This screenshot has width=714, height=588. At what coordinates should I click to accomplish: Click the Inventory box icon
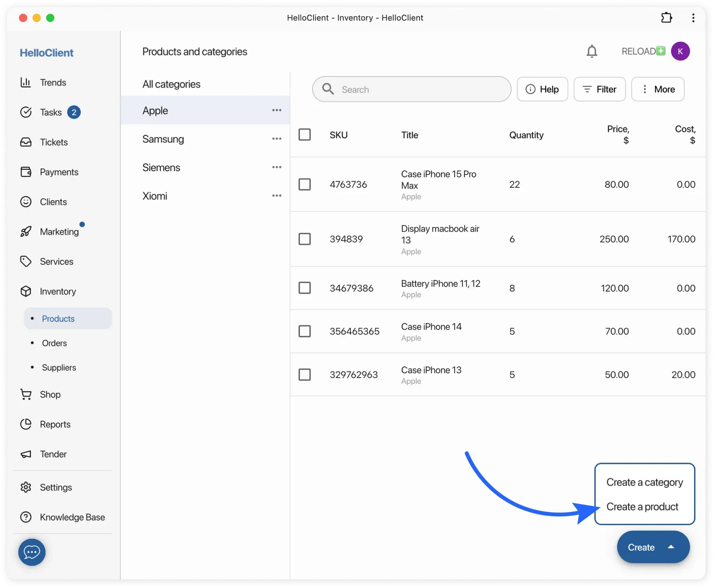25,291
